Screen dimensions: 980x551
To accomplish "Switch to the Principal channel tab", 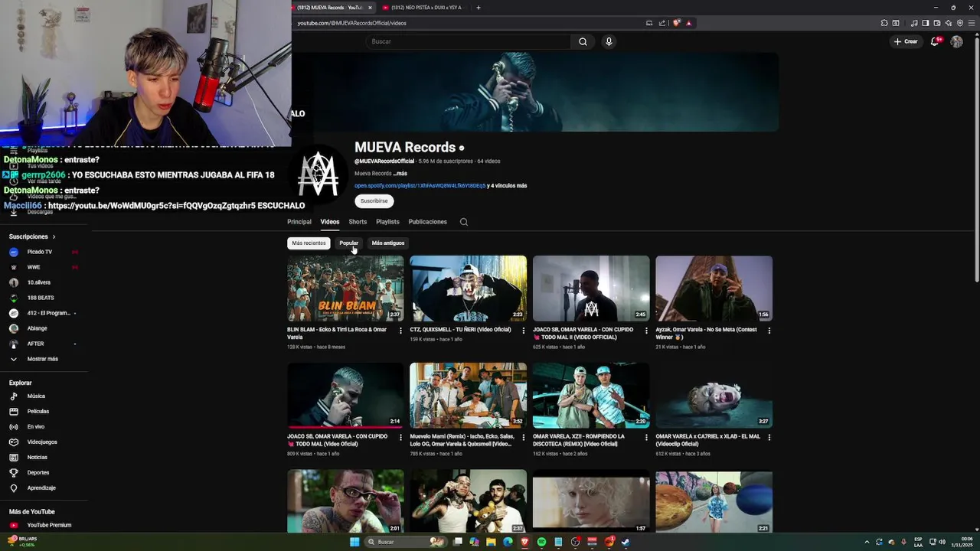I will [x=299, y=222].
